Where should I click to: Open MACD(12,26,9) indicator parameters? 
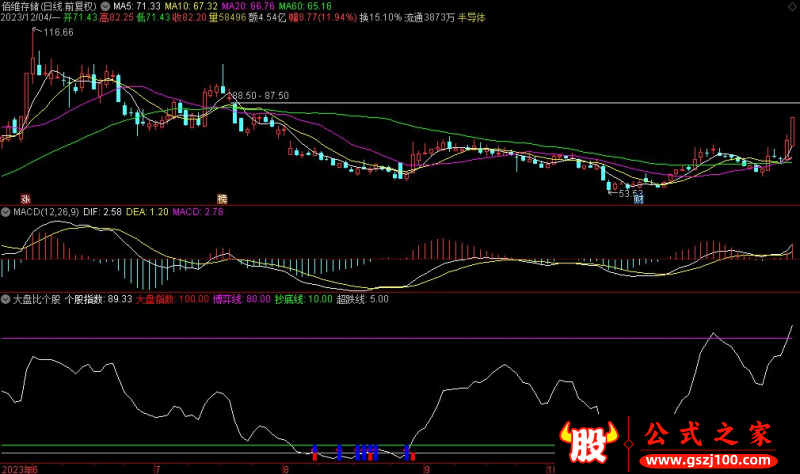click(42, 212)
